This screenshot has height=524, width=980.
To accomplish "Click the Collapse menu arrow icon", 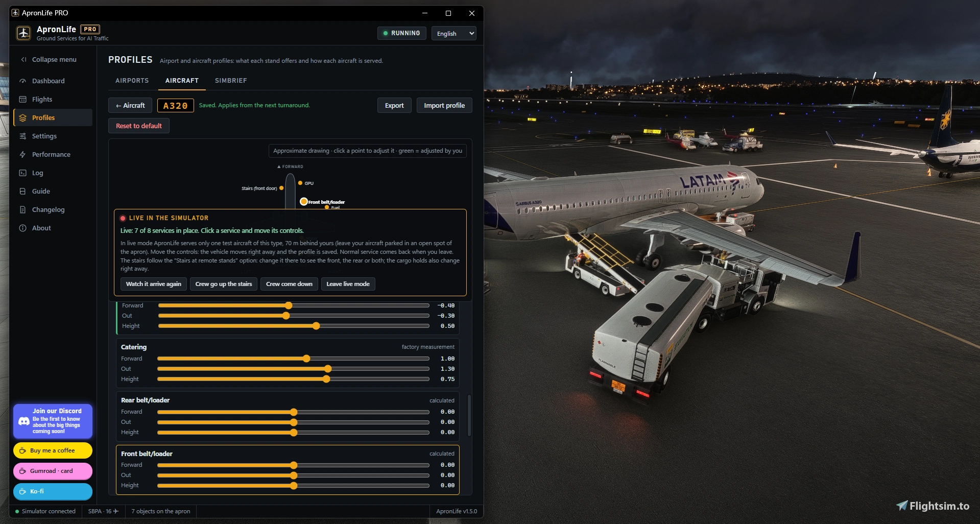I will (23, 59).
